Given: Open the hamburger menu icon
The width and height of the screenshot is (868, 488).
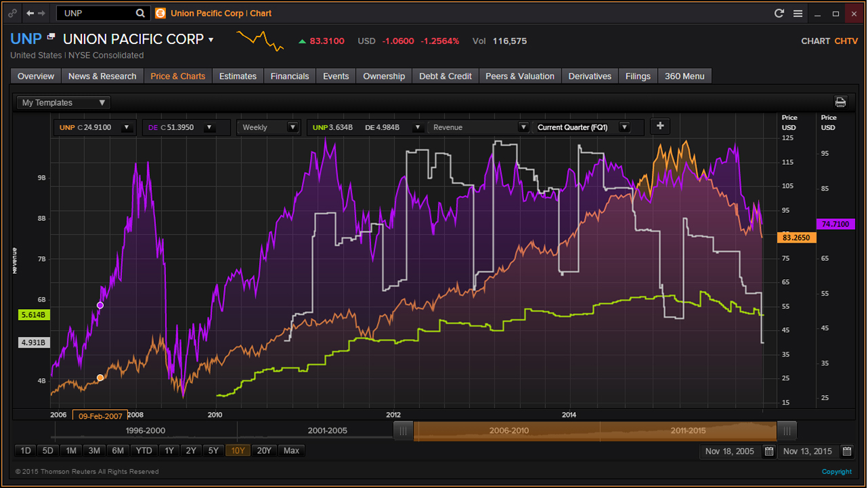Looking at the screenshot, I should [x=798, y=13].
